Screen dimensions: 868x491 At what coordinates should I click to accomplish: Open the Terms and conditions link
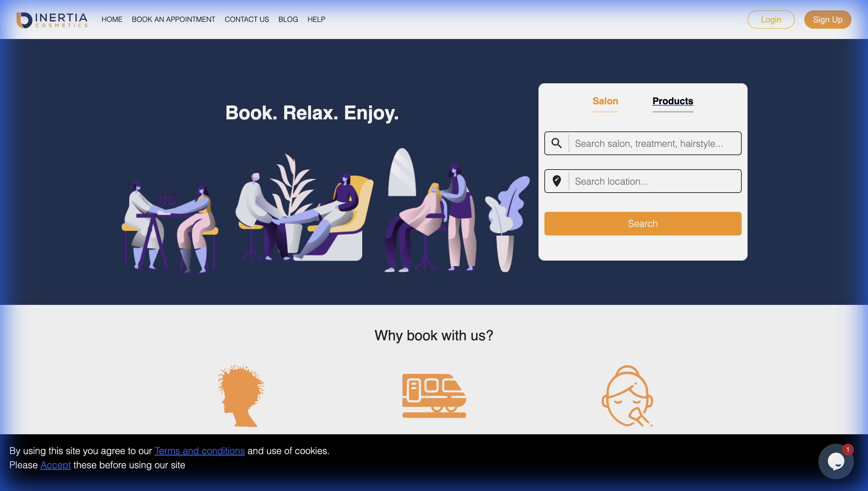[200, 451]
